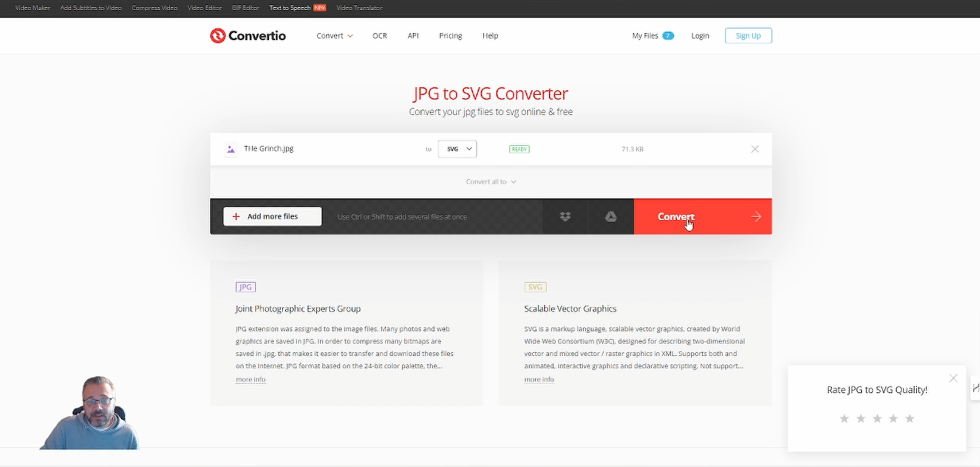The image size is (980, 467).
Task: Click the Google Drive upload icon
Action: point(611,217)
